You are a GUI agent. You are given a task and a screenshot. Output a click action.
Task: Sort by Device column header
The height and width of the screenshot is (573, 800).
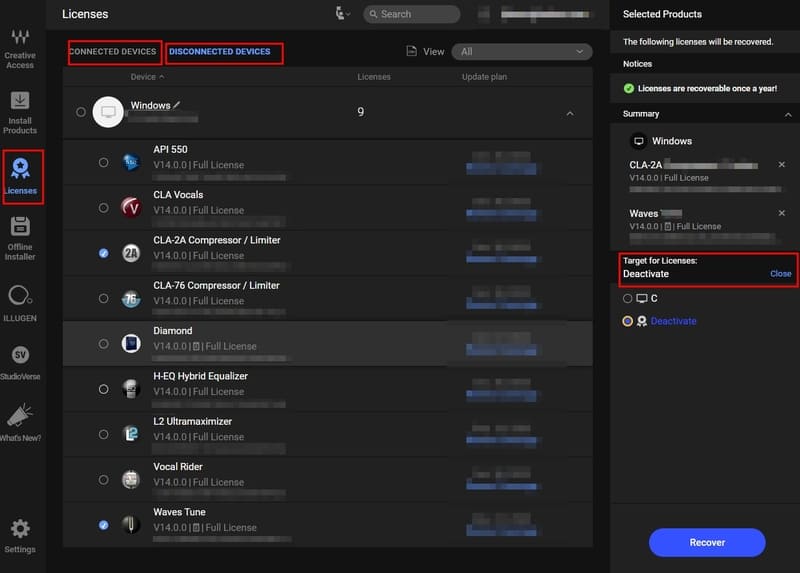pyautogui.click(x=146, y=77)
